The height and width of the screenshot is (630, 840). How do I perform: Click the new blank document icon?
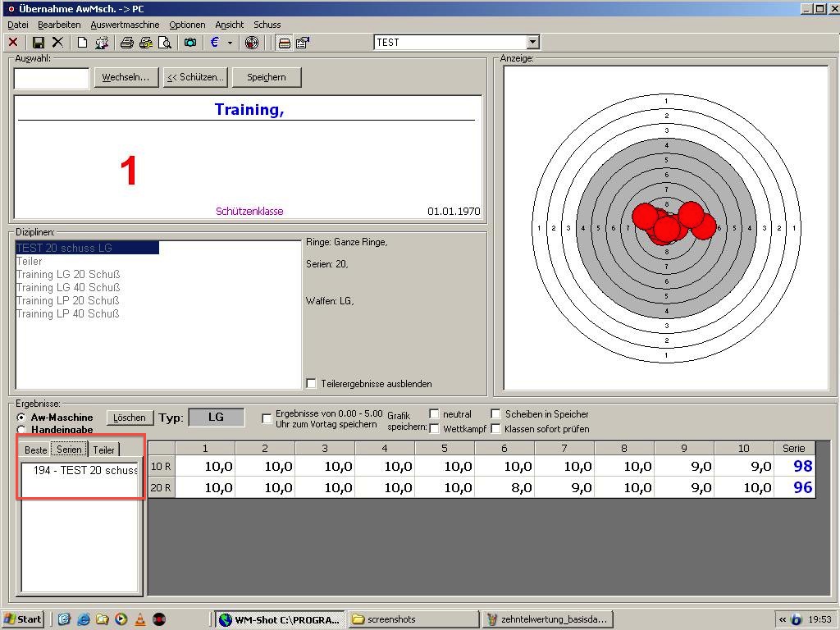(82, 43)
